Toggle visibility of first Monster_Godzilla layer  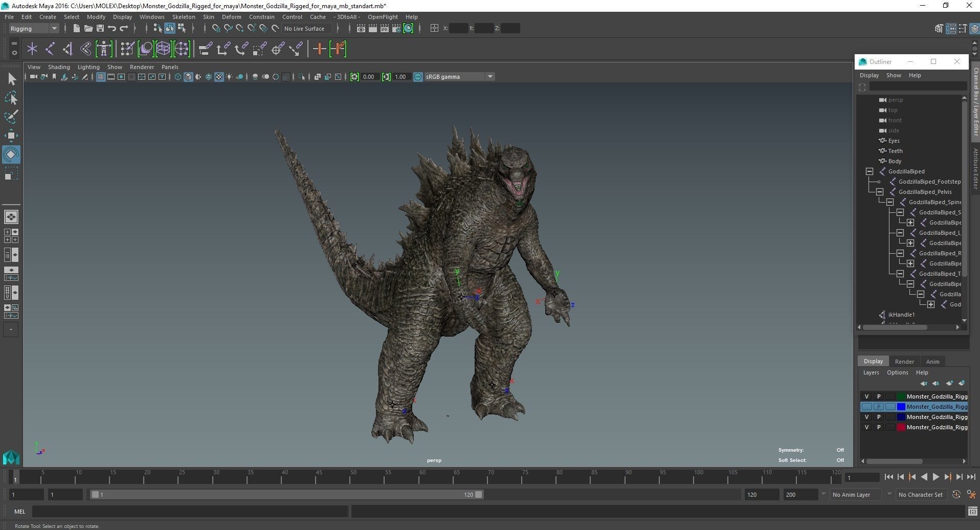866,396
